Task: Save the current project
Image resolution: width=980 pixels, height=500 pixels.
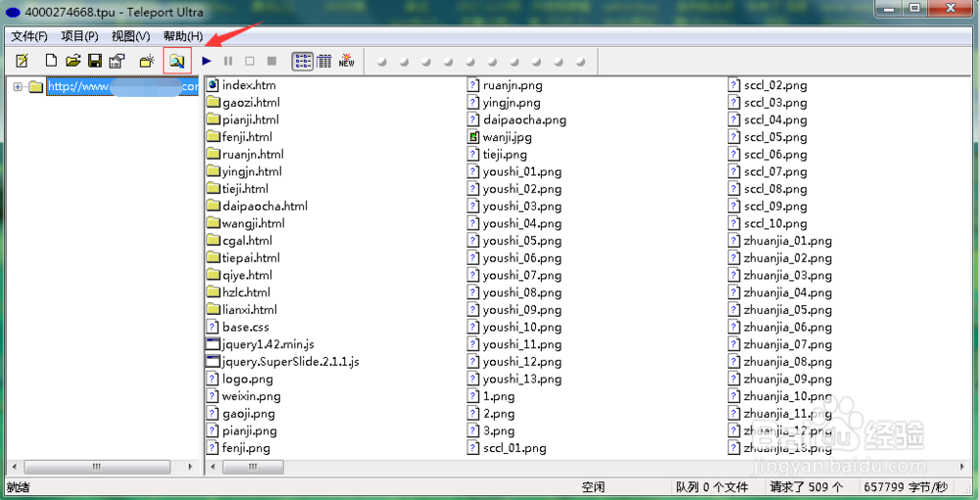Action: point(95,61)
